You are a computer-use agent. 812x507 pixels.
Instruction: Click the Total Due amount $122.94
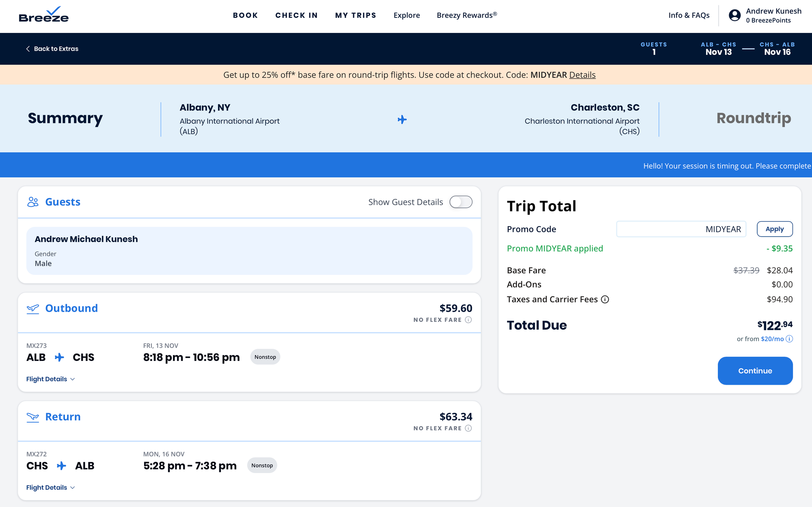pos(775,325)
